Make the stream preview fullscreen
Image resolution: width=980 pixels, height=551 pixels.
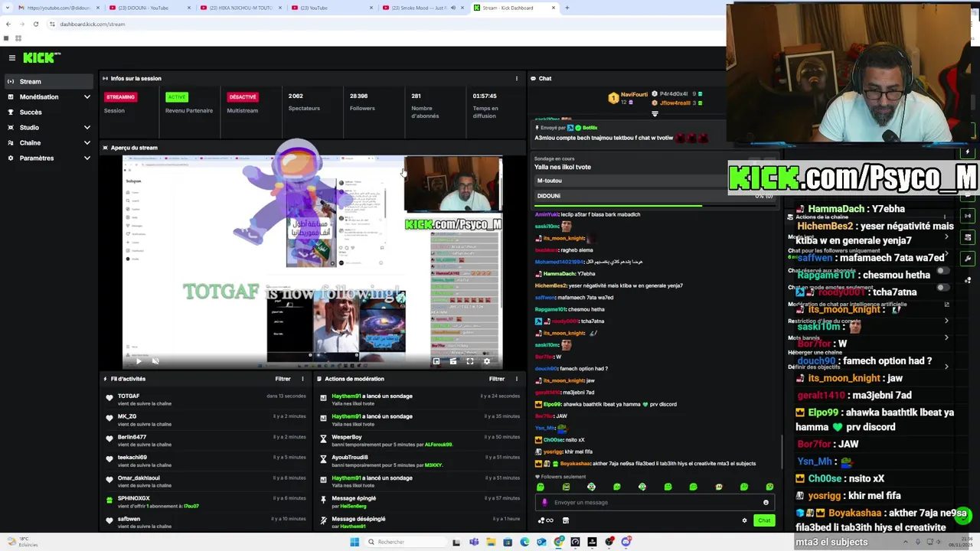tap(470, 361)
